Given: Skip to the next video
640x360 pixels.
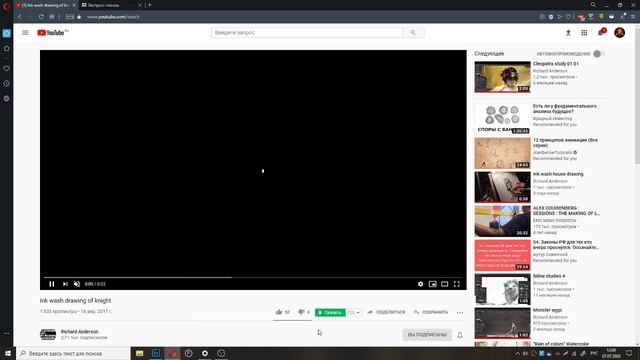Looking at the screenshot, I should click(x=65, y=284).
